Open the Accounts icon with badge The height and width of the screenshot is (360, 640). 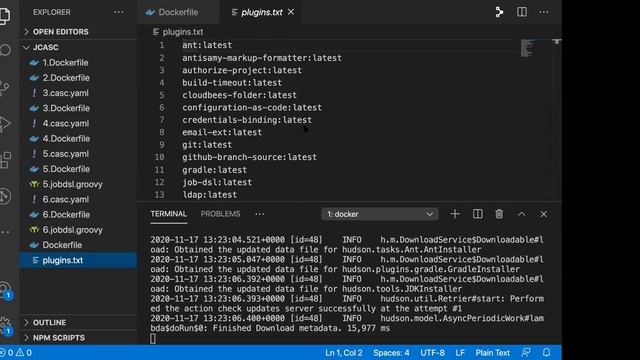point(5,291)
